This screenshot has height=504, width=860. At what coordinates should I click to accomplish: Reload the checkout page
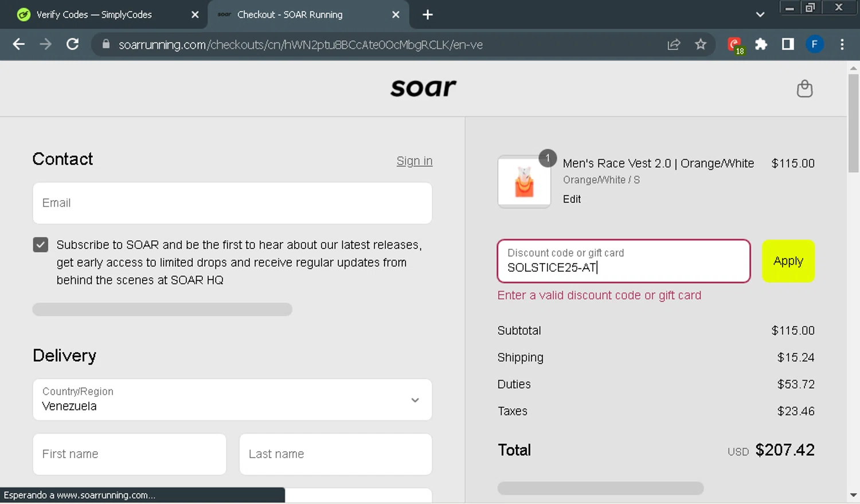(72, 44)
